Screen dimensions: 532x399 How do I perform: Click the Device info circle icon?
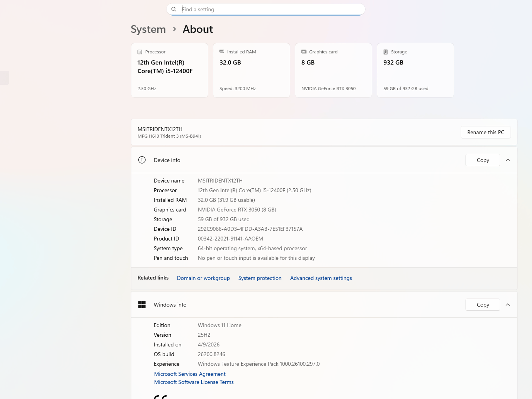coord(142,160)
